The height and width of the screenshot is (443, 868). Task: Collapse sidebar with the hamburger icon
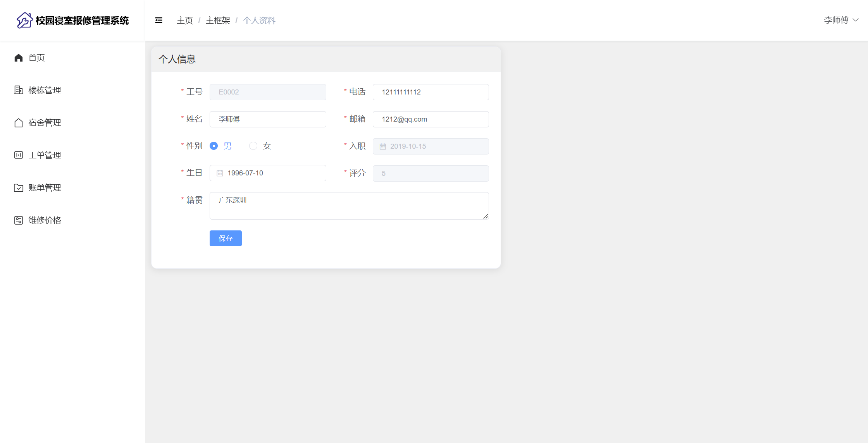[x=158, y=20]
